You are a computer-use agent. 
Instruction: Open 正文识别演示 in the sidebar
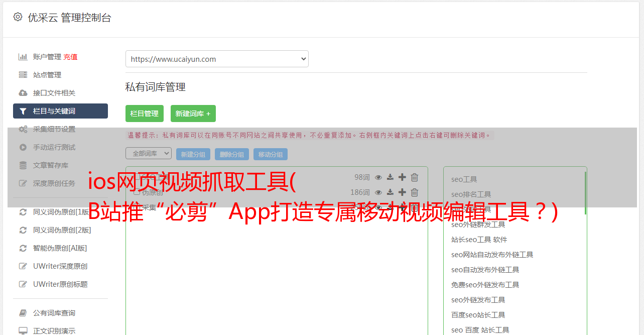click(x=54, y=330)
